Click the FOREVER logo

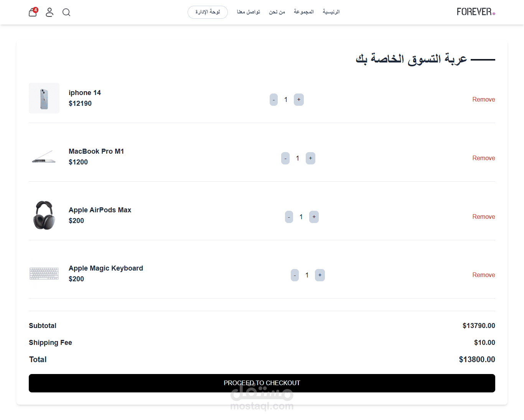click(x=476, y=12)
